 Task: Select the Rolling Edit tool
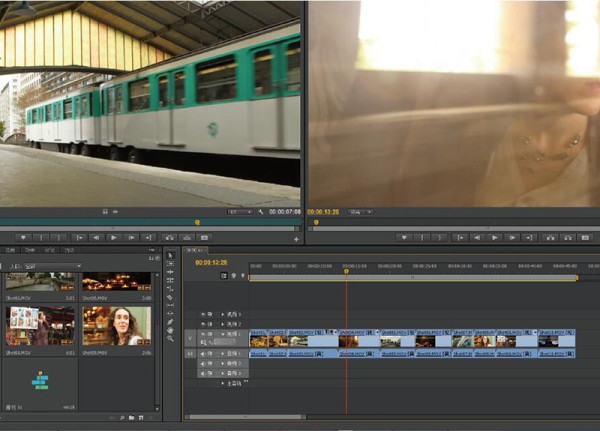coord(171,280)
